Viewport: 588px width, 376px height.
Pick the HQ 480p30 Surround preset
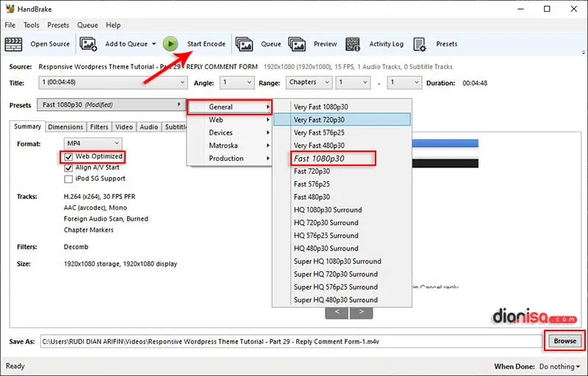(x=342, y=248)
